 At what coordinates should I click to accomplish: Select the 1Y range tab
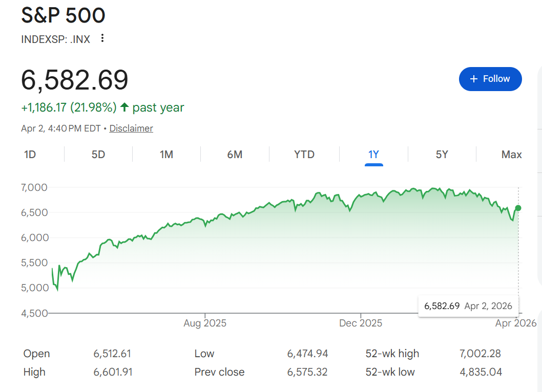[374, 155]
